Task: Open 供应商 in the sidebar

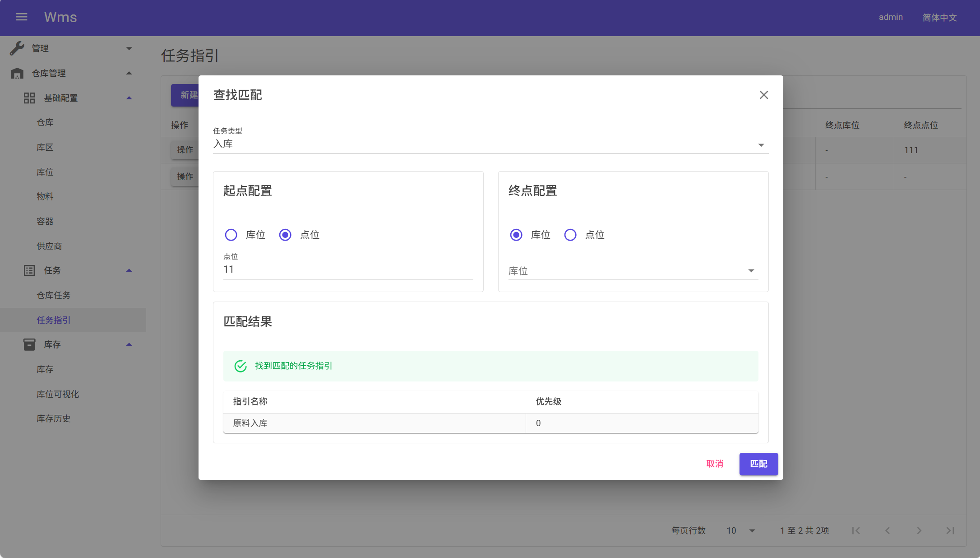Action: pos(73,246)
